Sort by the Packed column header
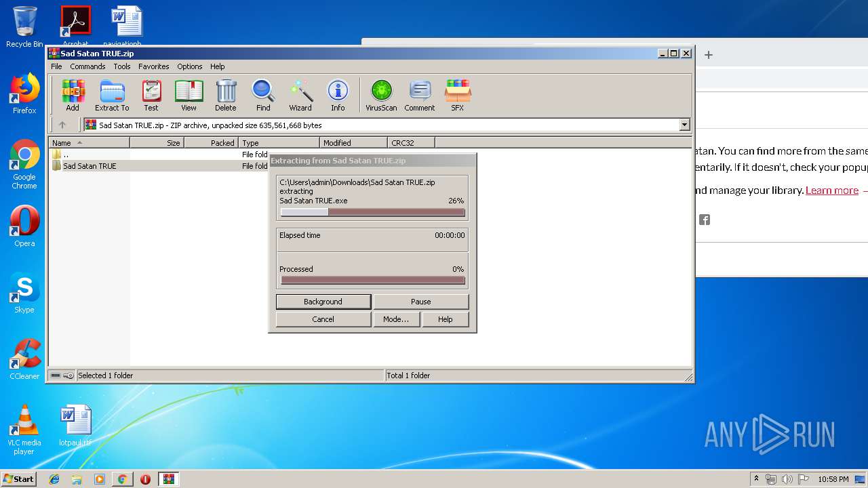Image resolution: width=868 pixels, height=488 pixels. coord(211,142)
